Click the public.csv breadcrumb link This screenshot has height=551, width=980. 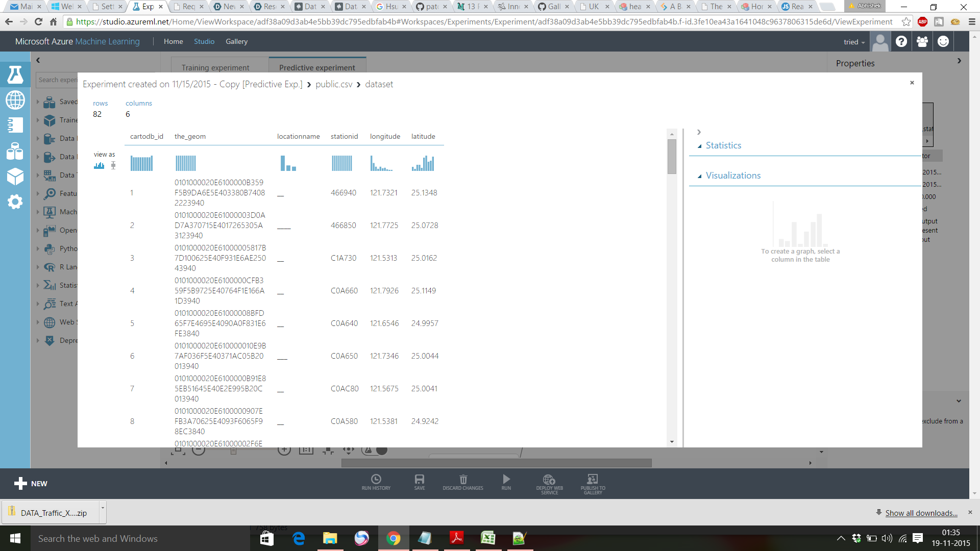(x=334, y=84)
